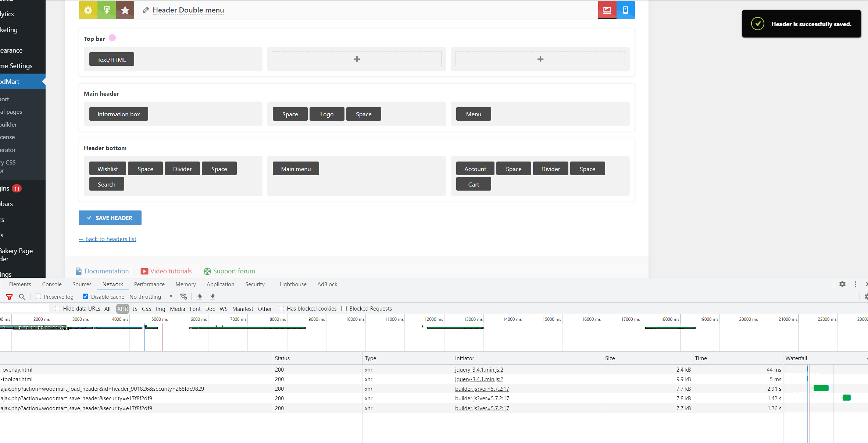Click the SAVE HEADER button
Viewport: 868px width, 443px height.
pyautogui.click(x=110, y=218)
